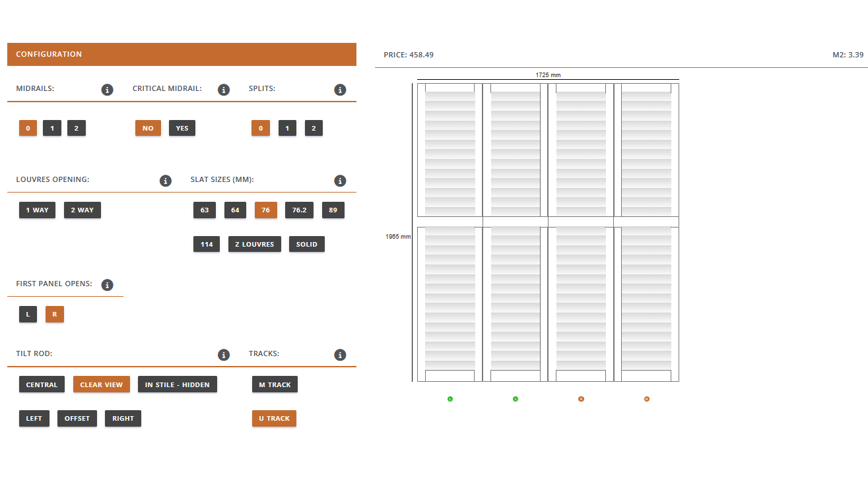The height and width of the screenshot is (488, 868).
Task: Click the CONFIGURATION header bar
Action: 182,54
